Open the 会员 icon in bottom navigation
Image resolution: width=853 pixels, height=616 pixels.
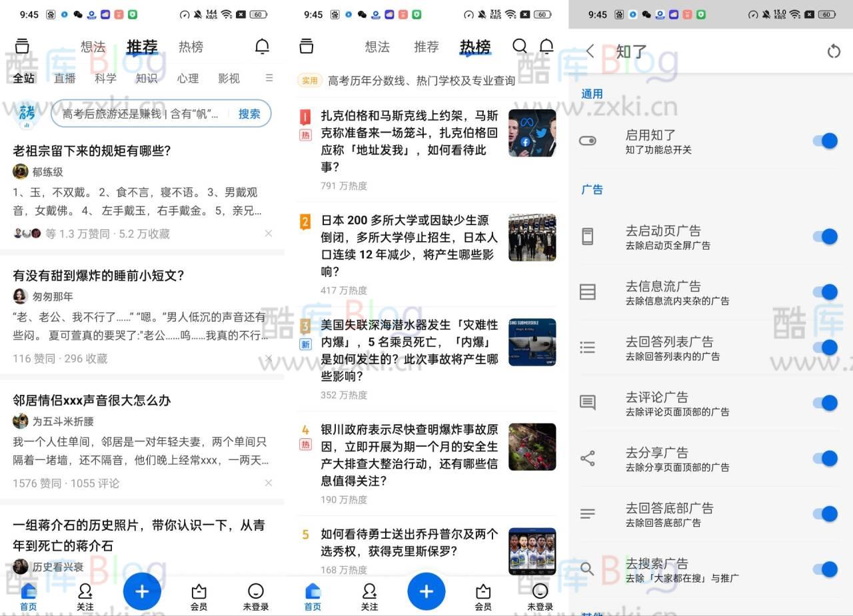pyautogui.click(x=199, y=590)
